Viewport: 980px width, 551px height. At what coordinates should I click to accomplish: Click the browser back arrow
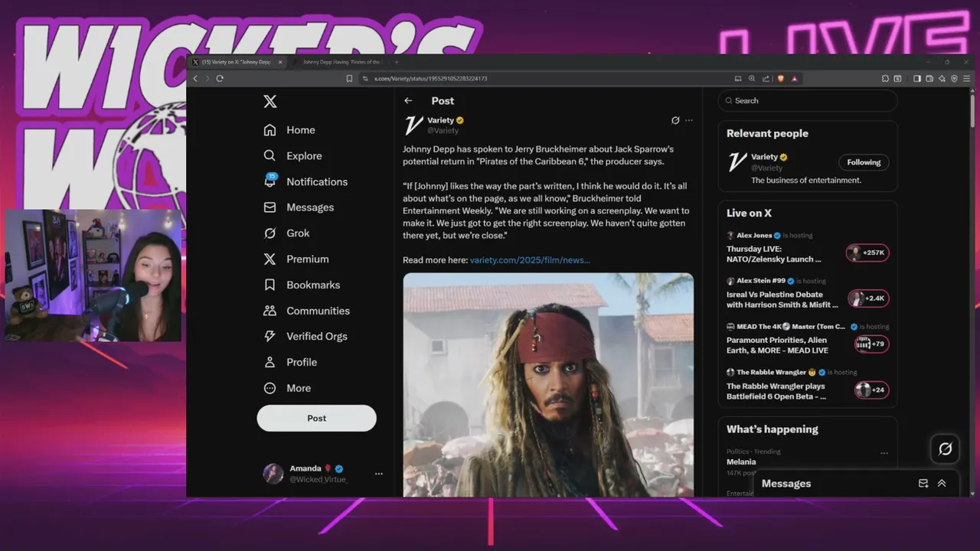click(x=195, y=78)
